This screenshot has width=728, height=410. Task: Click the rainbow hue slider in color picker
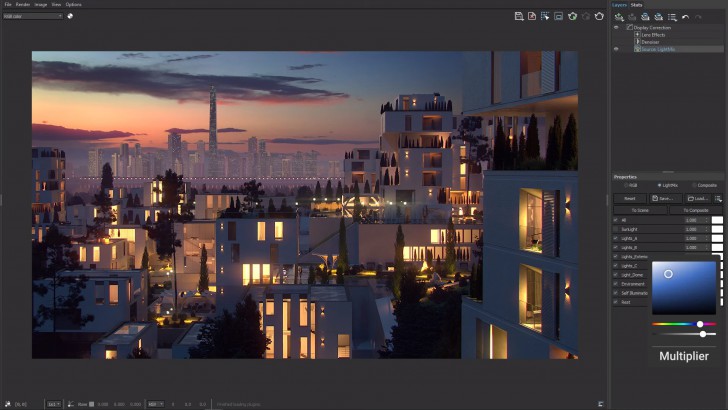684,324
